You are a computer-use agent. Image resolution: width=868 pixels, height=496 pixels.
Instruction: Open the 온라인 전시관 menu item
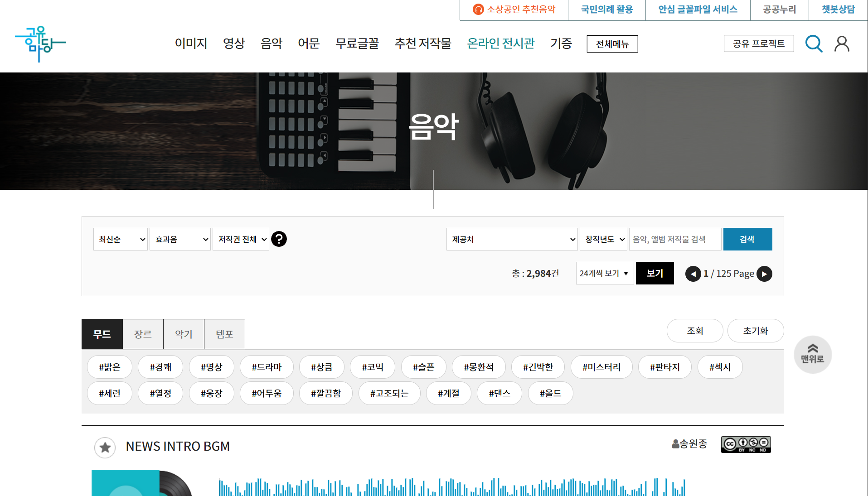click(500, 43)
